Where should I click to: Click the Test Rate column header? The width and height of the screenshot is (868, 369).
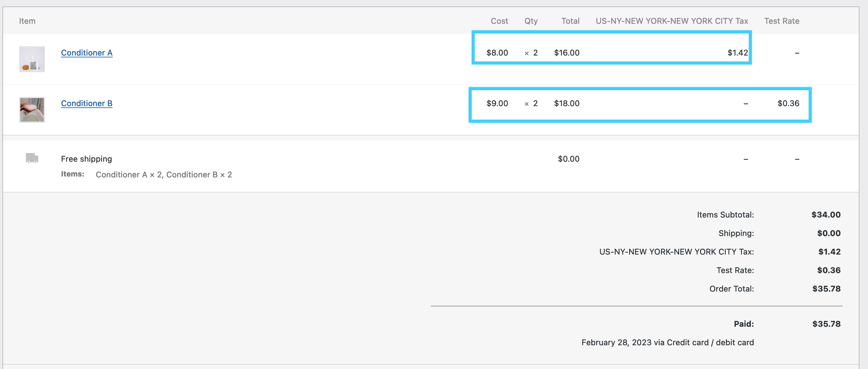tap(781, 21)
